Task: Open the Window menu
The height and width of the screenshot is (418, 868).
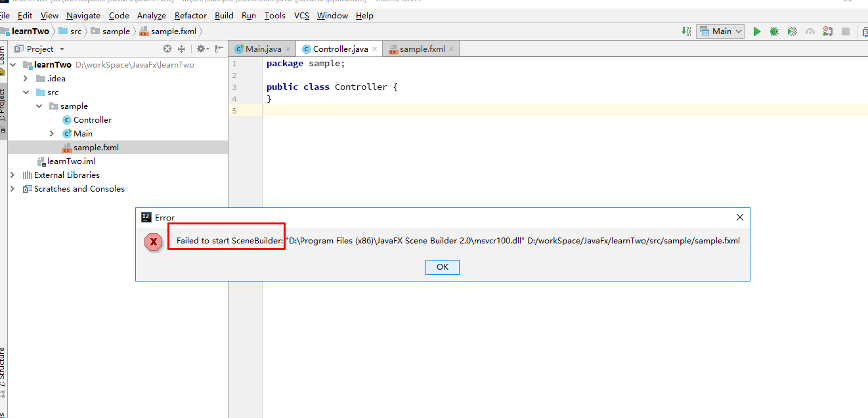Action: click(x=332, y=15)
